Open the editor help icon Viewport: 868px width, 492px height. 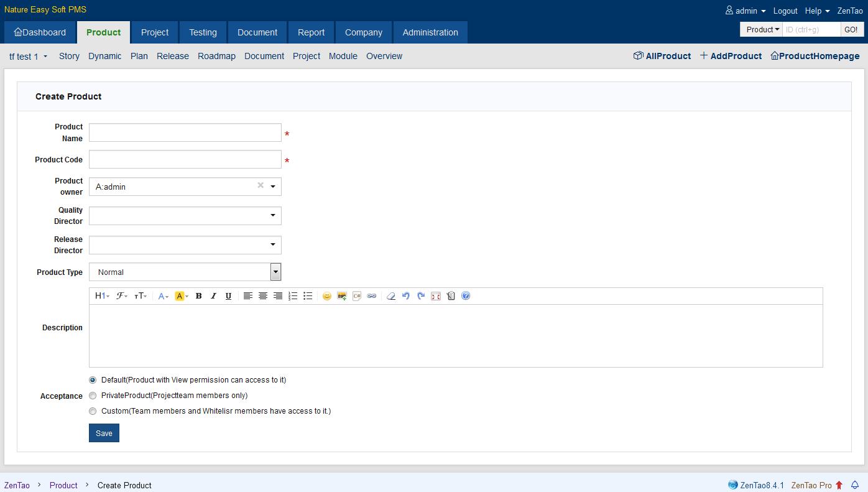(466, 296)
